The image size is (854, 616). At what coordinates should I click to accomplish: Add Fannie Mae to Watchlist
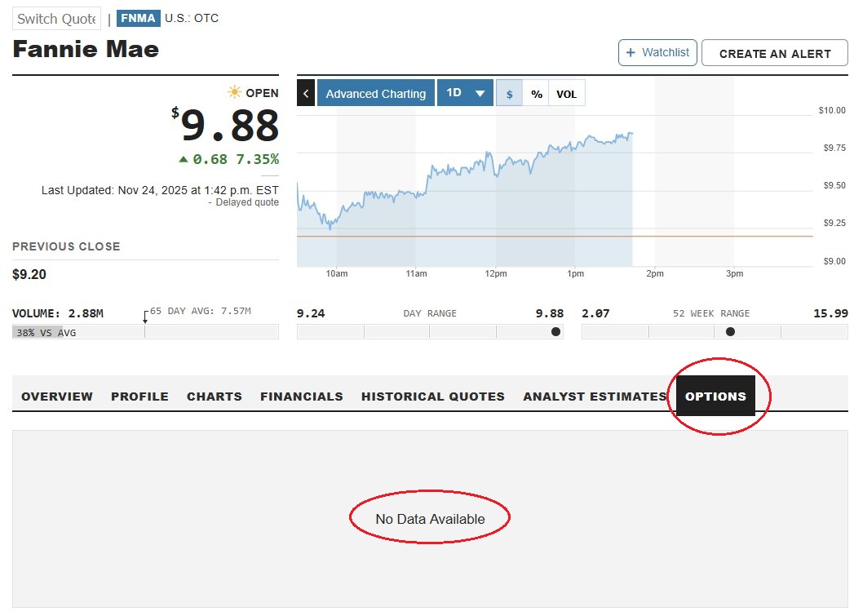657,53
